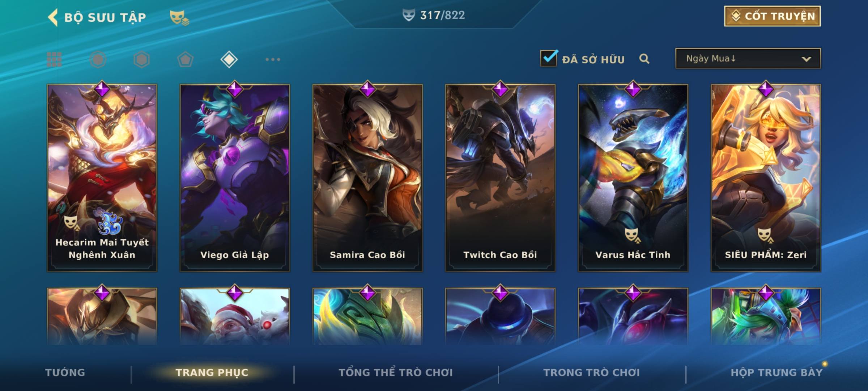Image resolution: width=868 pixels, height=391 pixels.
Task: Open the Hộp Trưng Bày tab
Action: click(x=776, y=373)
